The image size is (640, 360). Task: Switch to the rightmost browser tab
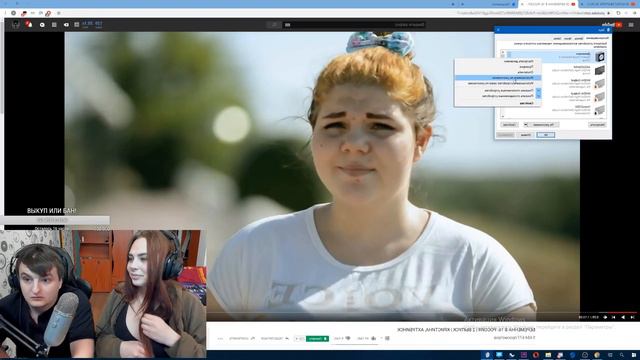tap(609, 4)
